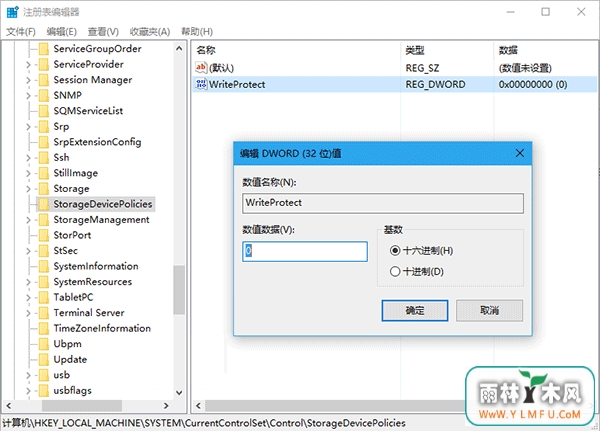The height and width of the screenshot is (431, 600).
Task: Click the SrpExtensionConfig folder icon
Action: [x=44, y=142]
